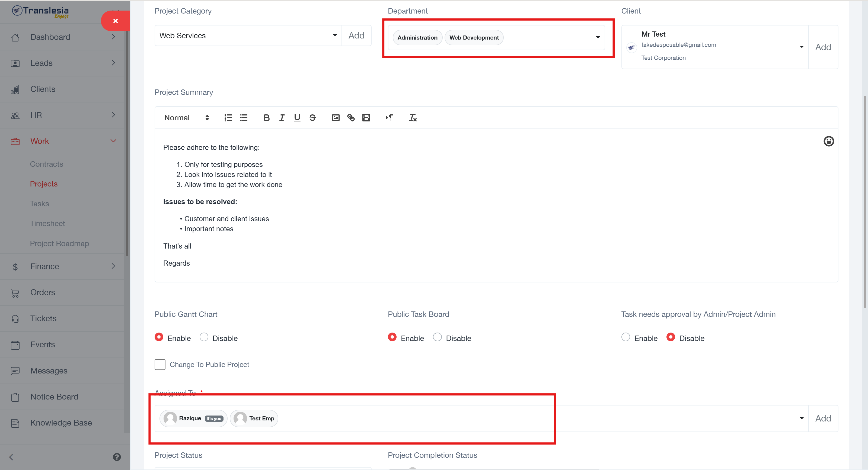Screen dimensions: 868x470
Task: Click Add next to the Client field
Action: tap(823, 47)
